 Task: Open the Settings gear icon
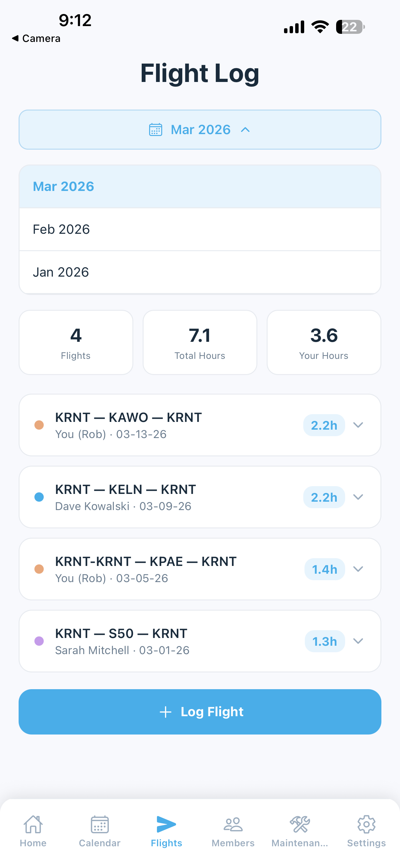(x=366, y=824)
